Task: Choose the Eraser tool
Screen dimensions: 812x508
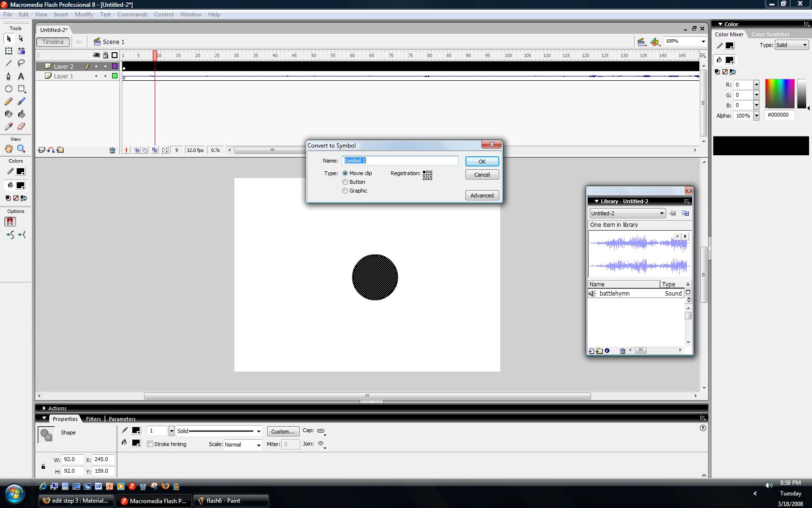Action: tap(21, 126)
